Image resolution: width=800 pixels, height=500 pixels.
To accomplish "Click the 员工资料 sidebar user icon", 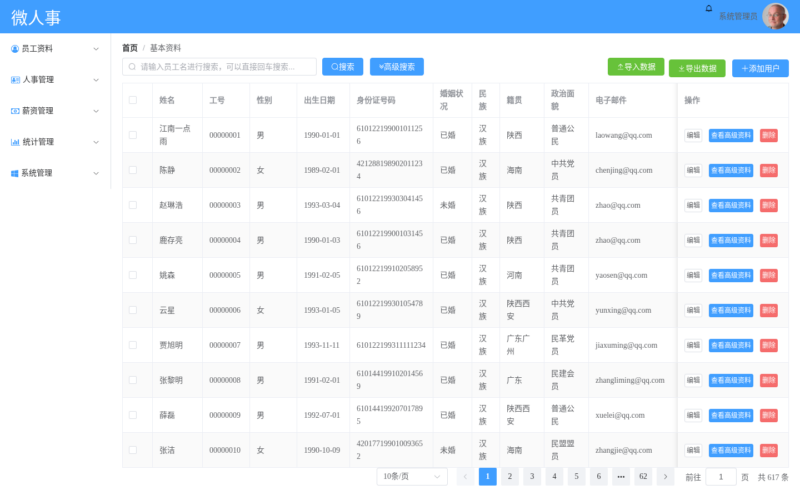I will point(15,49).
